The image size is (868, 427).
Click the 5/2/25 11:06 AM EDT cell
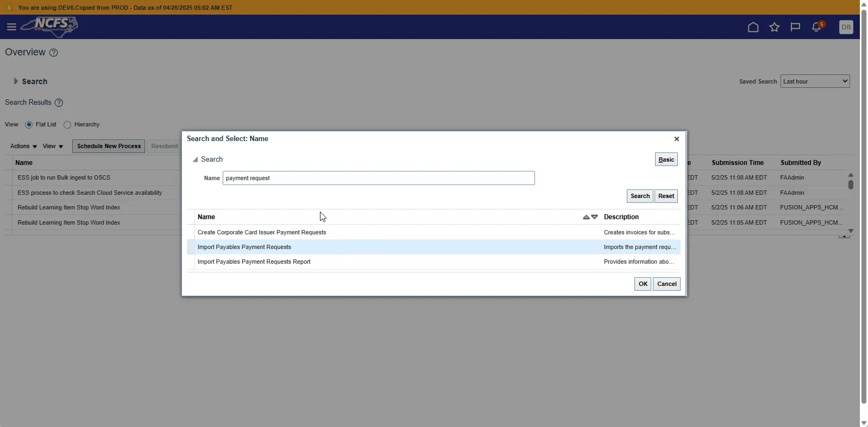tap(739, 207)
